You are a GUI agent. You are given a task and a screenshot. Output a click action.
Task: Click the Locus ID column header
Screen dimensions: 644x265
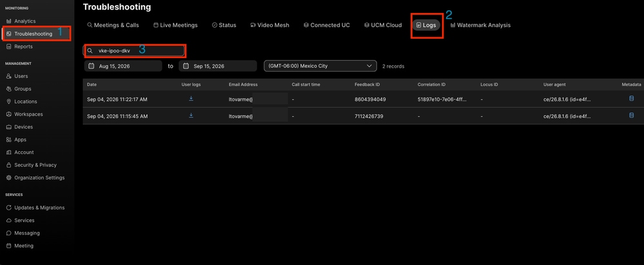coord(489,84)
